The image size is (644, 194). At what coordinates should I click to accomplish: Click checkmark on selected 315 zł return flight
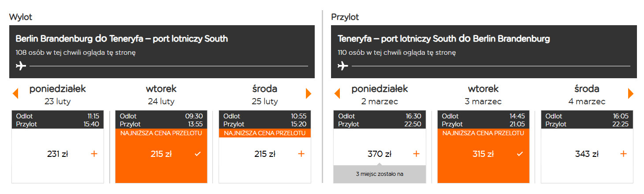[x=520, y=154]
